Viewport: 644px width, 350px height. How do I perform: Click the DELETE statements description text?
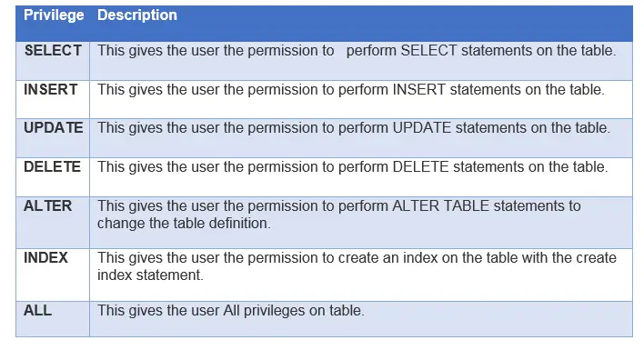[352, 167]
